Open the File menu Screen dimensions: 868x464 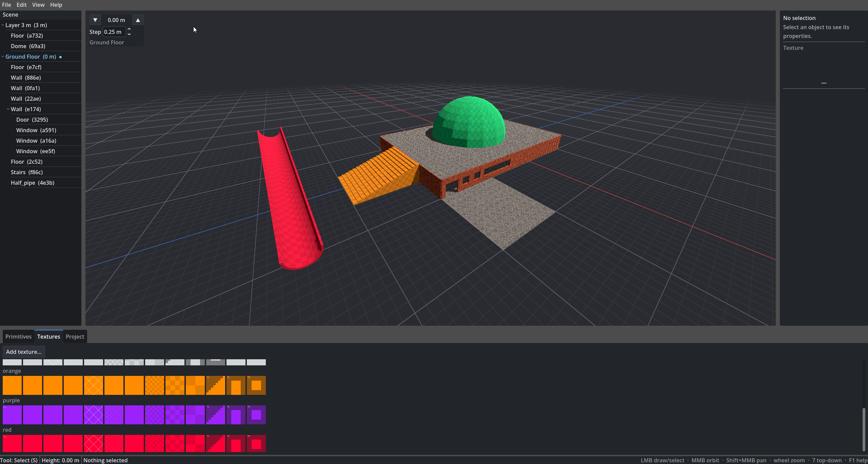[x=6, y=5]
